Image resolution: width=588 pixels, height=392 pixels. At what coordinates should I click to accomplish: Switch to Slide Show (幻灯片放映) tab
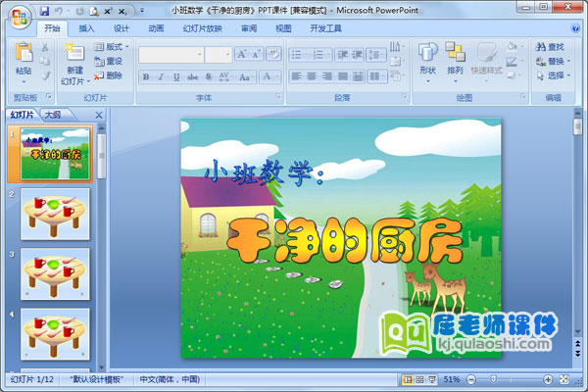pyautogui.click(x=202, y=28)
